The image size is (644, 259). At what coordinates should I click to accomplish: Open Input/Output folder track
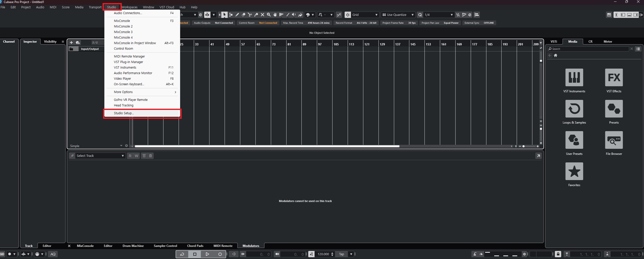(x=86, y=49)
